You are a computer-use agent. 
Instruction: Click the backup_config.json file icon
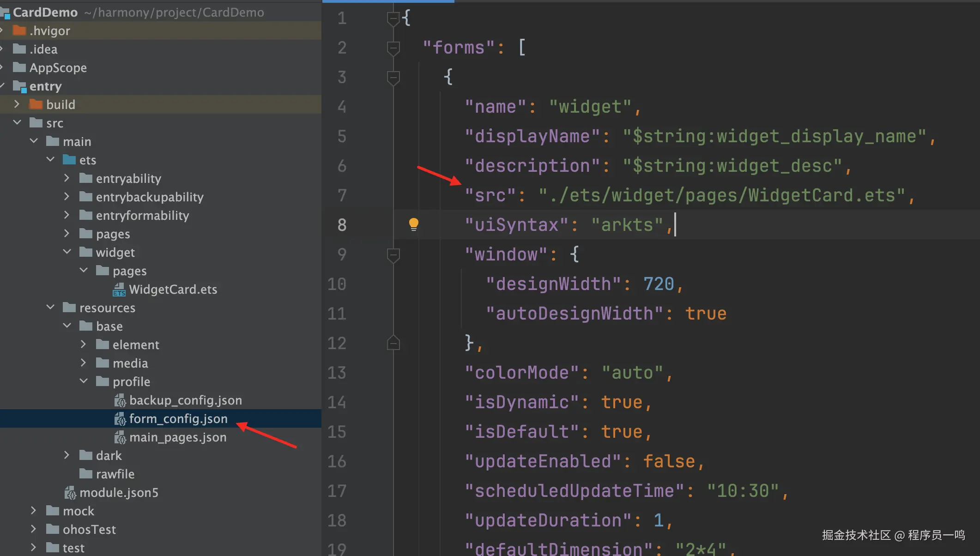(120, 400)
